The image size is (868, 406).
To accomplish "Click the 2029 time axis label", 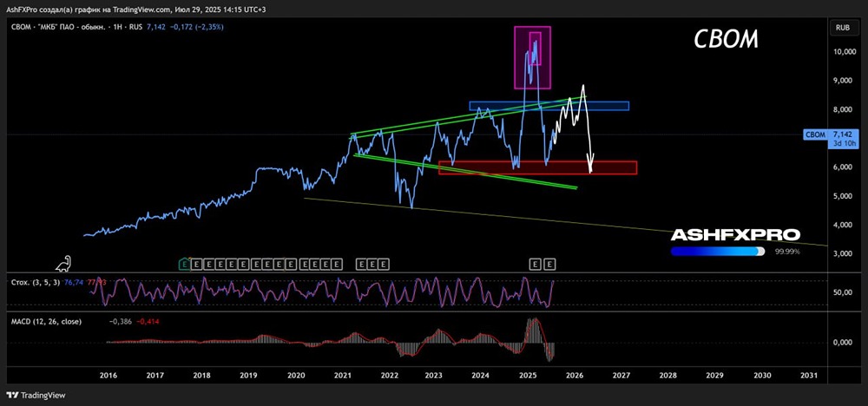I will tap(715, 375).
